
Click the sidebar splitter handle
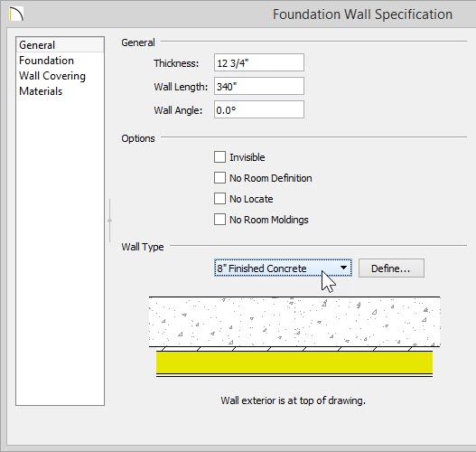[109, 221]
